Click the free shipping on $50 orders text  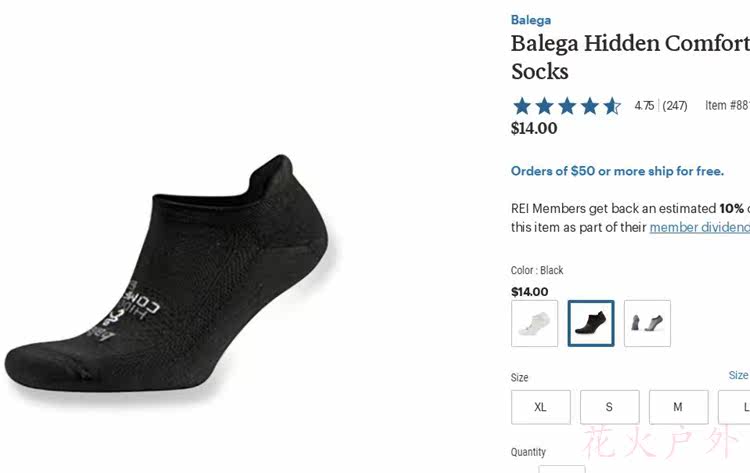point(617,171)
